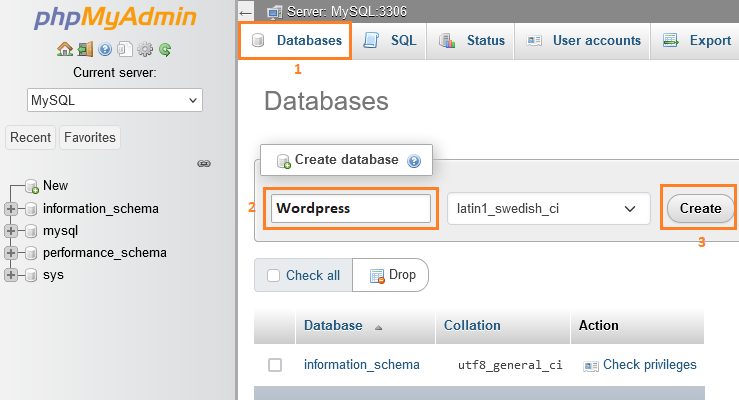The image size is (739, 400).
Task: Go to User accounts tab
Action: click(x=583, y=41)
